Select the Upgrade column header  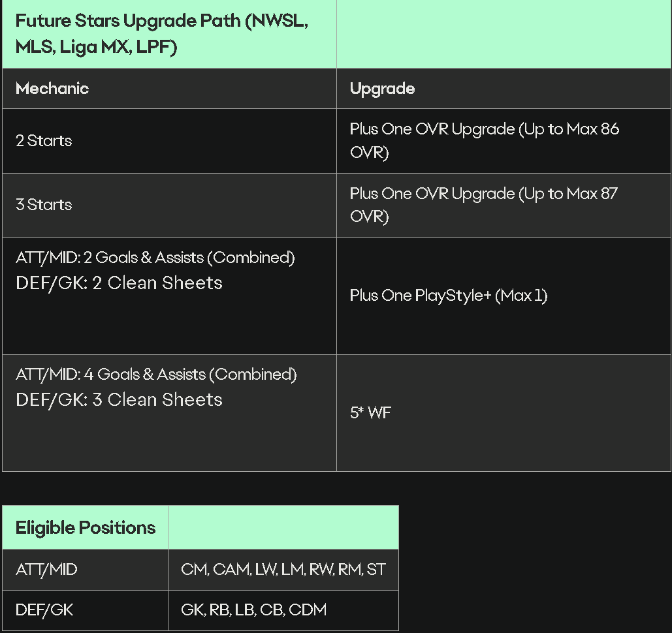pos(382,89)
